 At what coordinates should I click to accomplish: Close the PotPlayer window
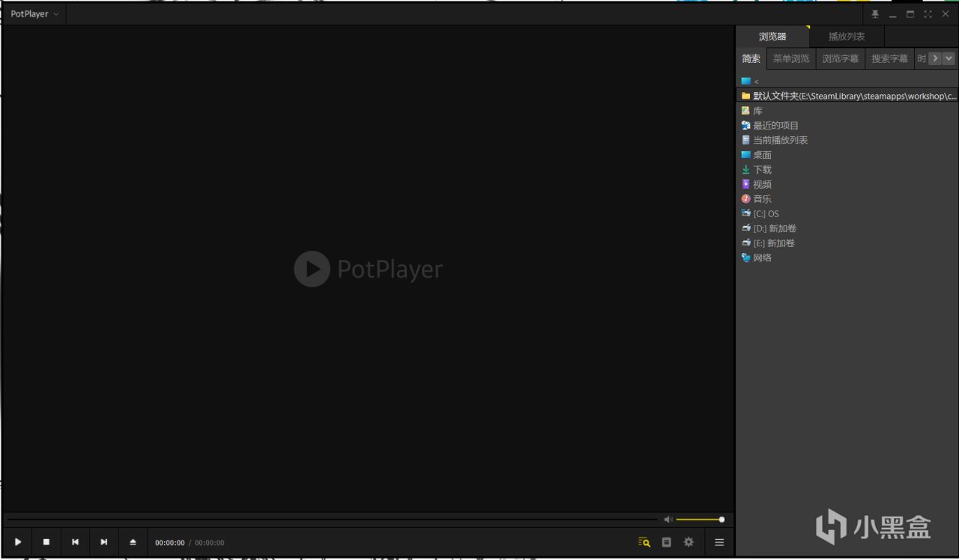[x=946, y=14]
